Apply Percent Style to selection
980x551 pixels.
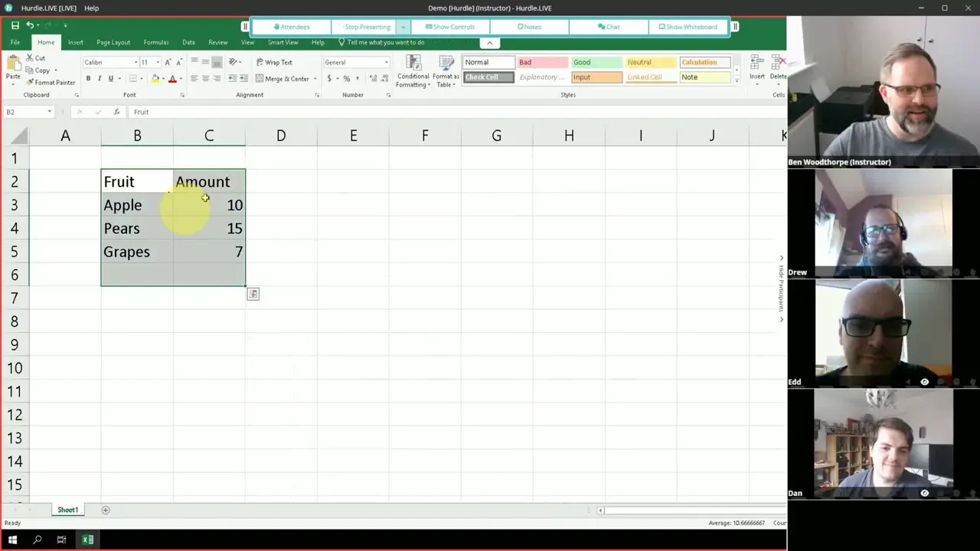point(347,79)
